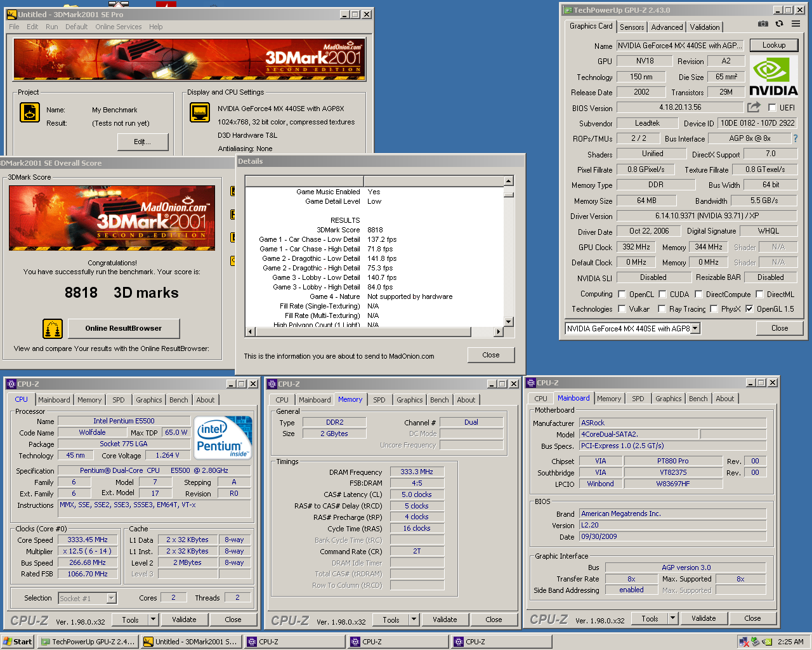Toggle the Ray Tracing checkbox
Image resolution: width=812 pixels, height=650 pixels.
[x=662, y=309]
